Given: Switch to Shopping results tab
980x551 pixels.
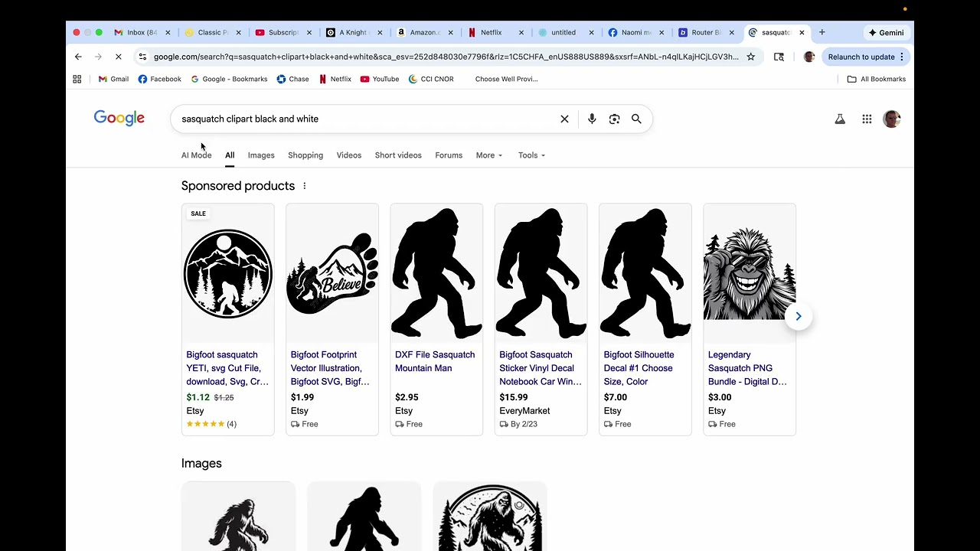Looking at the screenshot, I should click(305, 155).
